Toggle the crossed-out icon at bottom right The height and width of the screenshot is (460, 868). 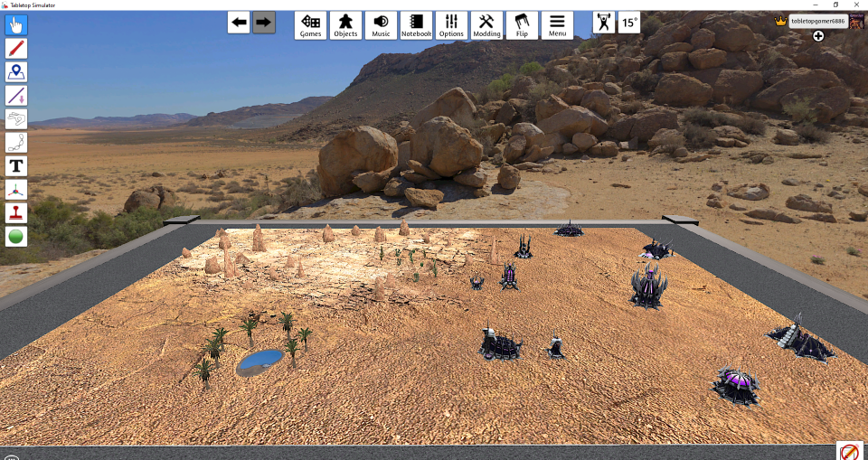(850, 451)
